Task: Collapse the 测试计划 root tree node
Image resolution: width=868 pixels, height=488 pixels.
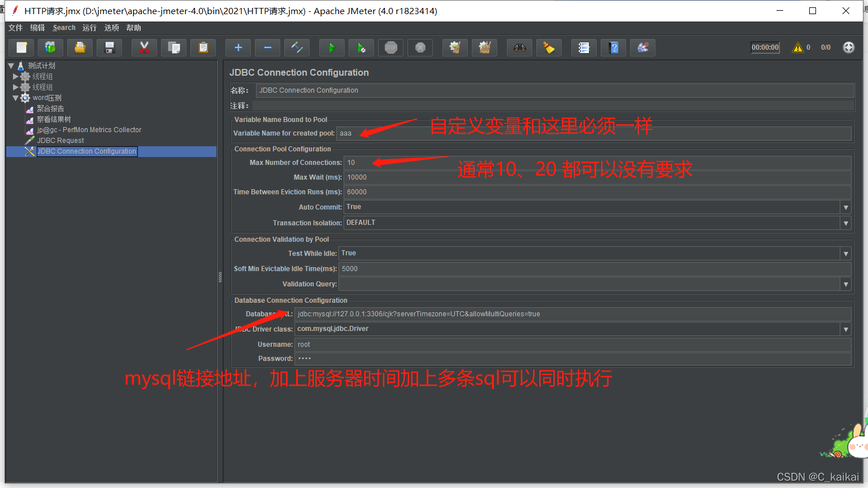Action: coord(11,66)
